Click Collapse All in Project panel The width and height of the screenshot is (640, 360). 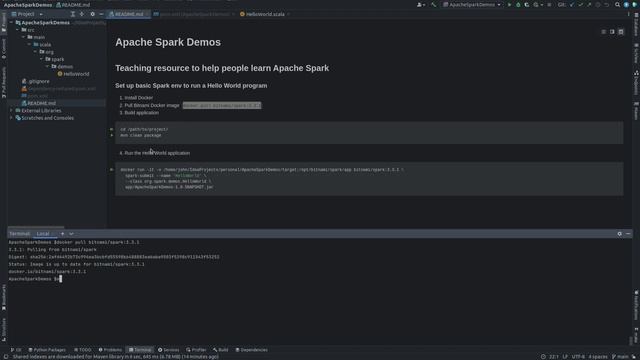82,14
